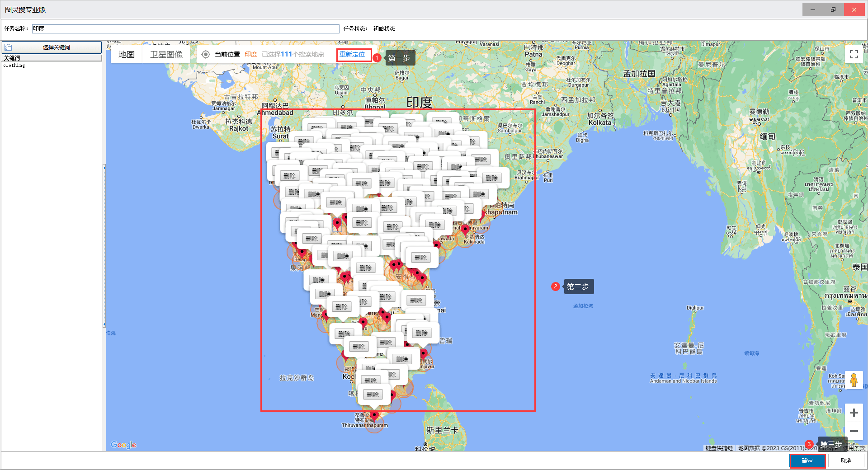Toggle fullscreen map view
868x470 pixels.
[854, 54]
